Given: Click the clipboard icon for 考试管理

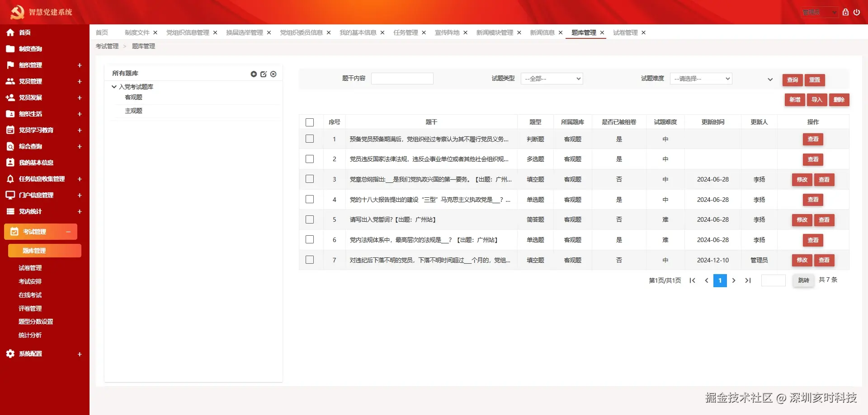Looking at the screenshot, I should pyautogui.click(x=14, y=232).
